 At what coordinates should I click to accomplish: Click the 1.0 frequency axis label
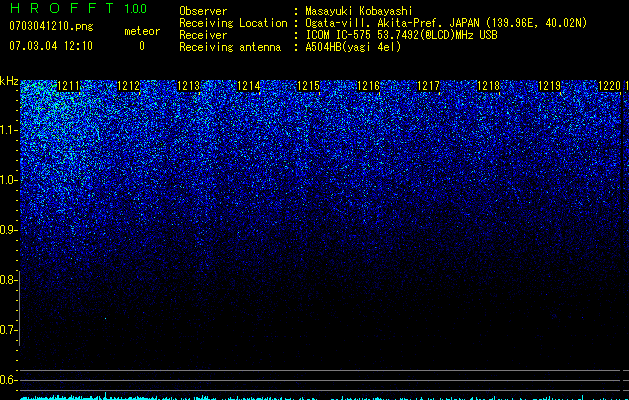(x=8, y=180)
